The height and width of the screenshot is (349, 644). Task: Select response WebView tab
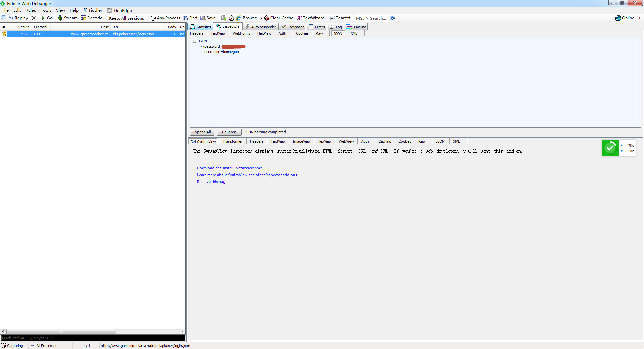tap(346, 141)
